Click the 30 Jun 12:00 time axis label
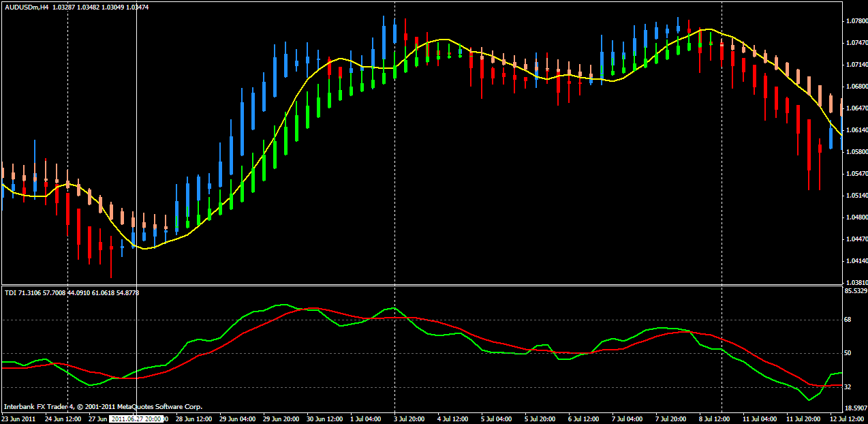Image resolution: width=868 pixels, height=424 pixels. tap(324, 419)
